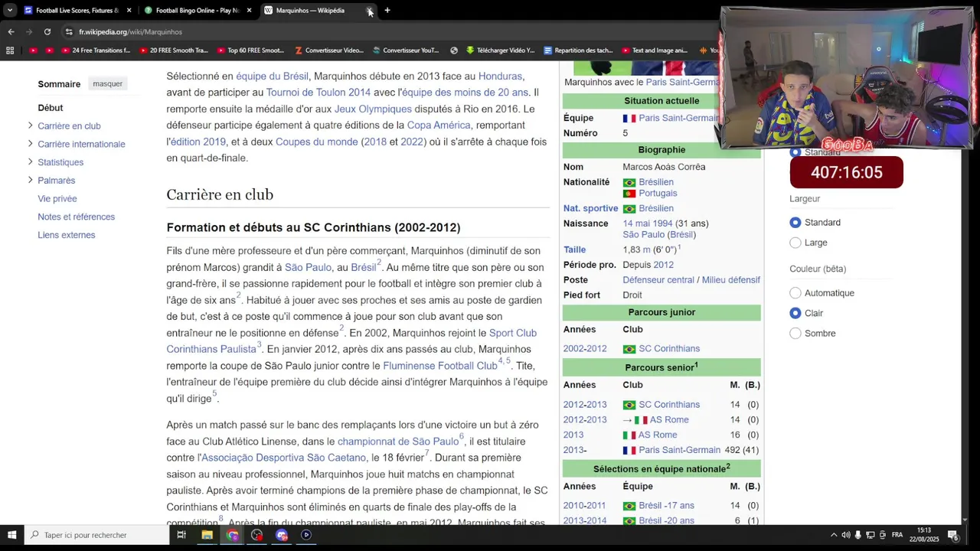The height and width of the screenshot is (551, 980).
Task: Close the Football Live Scores tab
Action: 129,10
